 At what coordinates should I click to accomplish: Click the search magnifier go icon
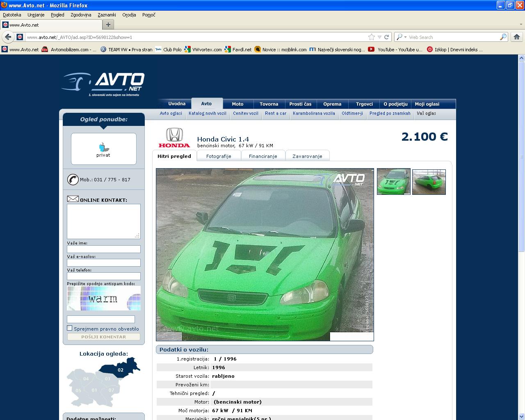pos(503,37)
